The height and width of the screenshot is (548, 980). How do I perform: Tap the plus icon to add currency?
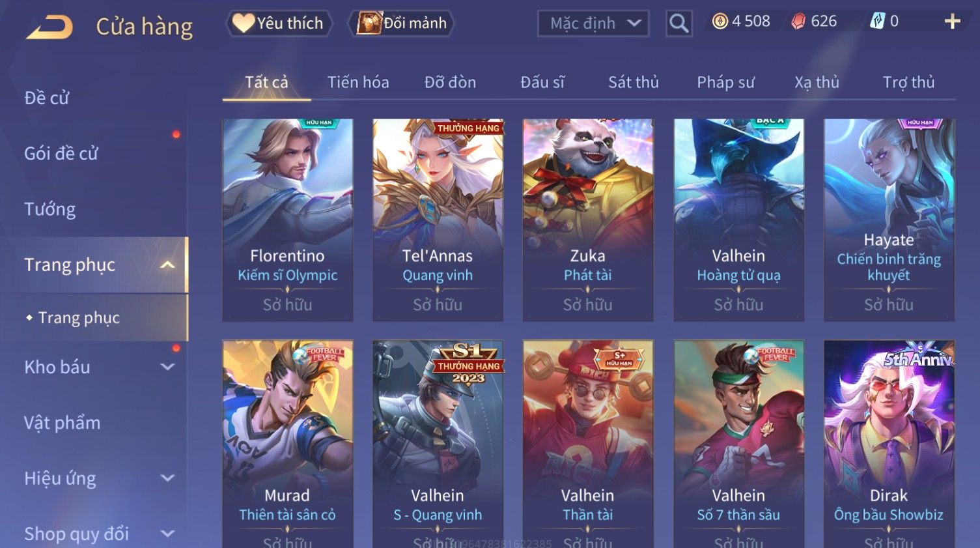(x=952, y=22)
